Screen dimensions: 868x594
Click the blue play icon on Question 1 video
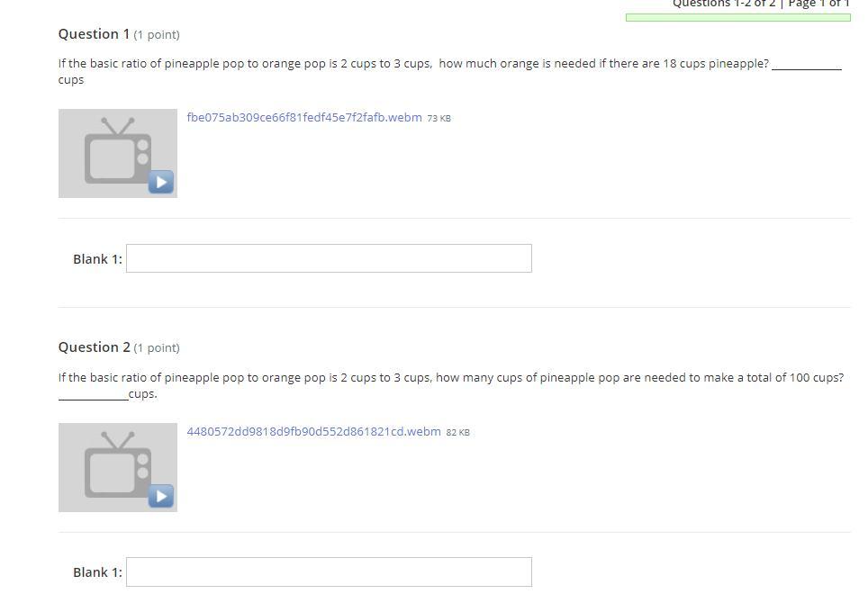(161, 182)
